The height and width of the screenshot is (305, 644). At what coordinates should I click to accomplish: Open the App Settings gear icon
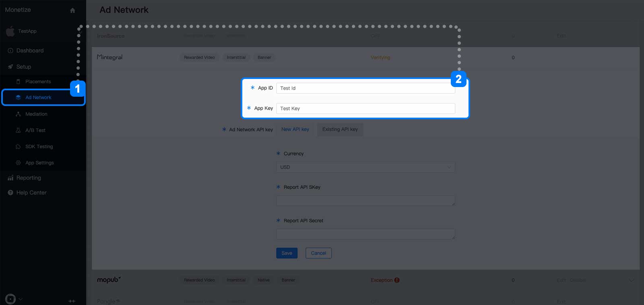coord(18,163)
